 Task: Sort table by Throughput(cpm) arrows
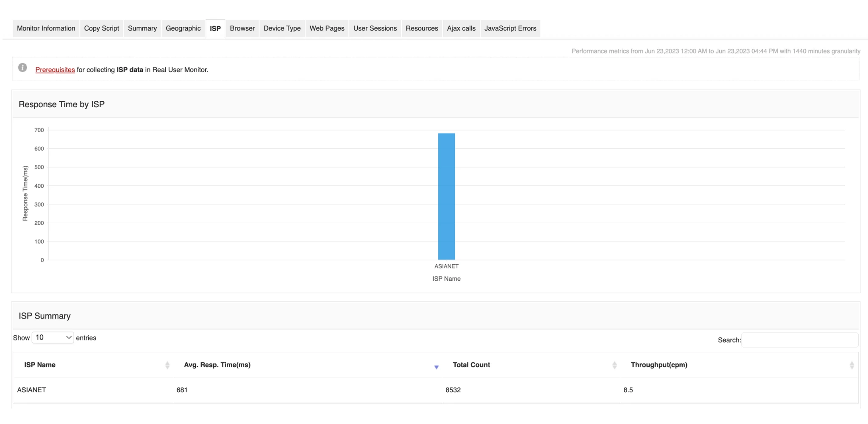click(x=852, y=365)
